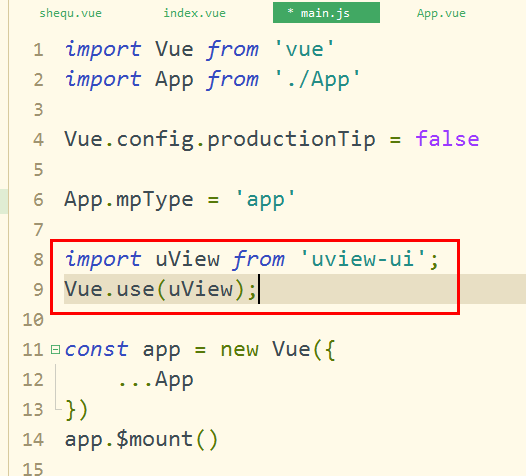This screenshot has height=476, width=526.
Task: Click the const keyword on line 11
Action: pos(96,349)
